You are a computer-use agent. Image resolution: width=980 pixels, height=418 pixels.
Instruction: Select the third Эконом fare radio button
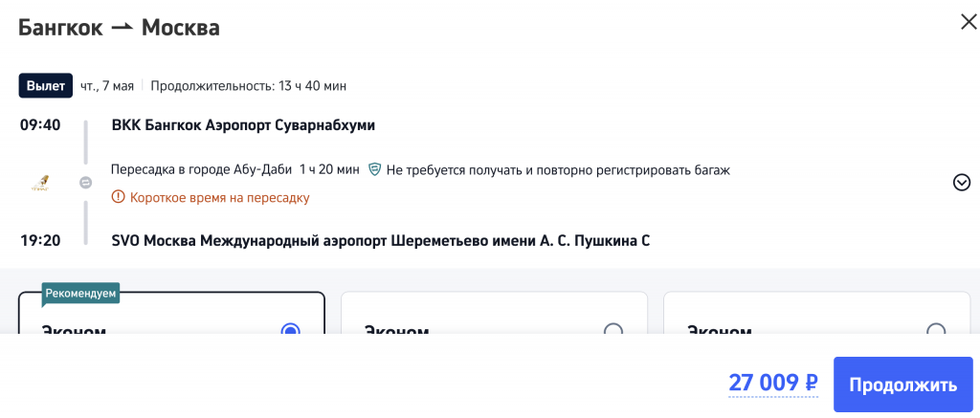[936, 331]
